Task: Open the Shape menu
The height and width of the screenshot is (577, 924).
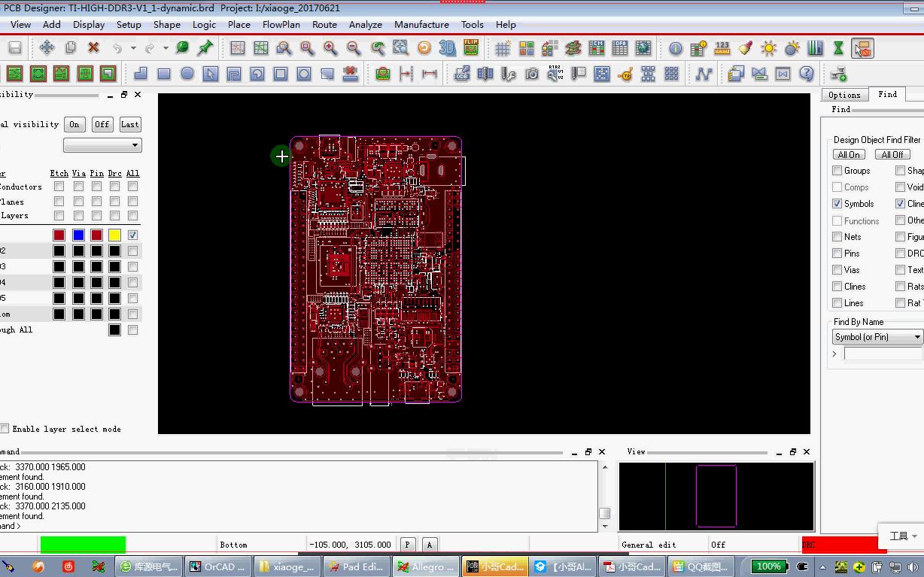Action: (167, 24)
